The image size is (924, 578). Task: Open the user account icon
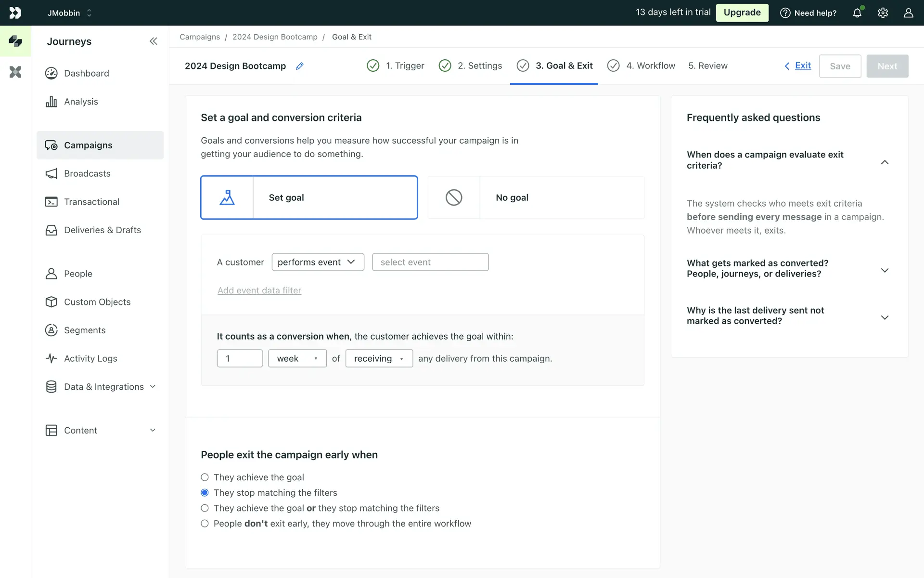[908, 13]
